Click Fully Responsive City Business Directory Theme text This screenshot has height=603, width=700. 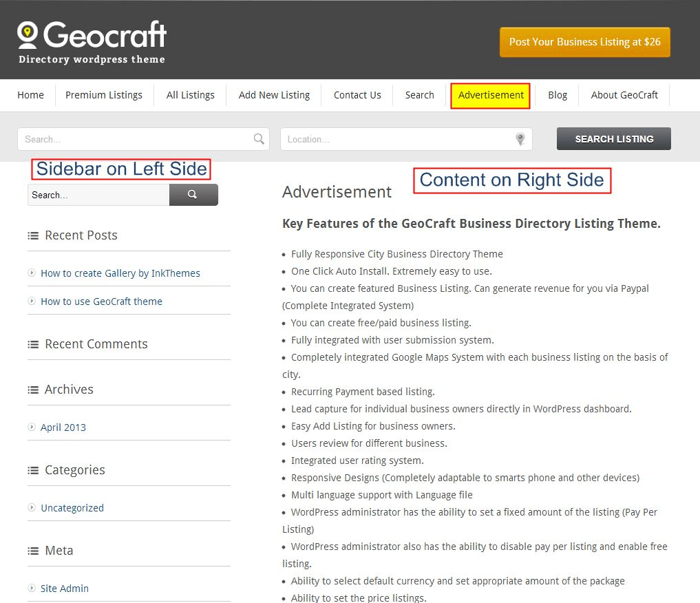397,254
